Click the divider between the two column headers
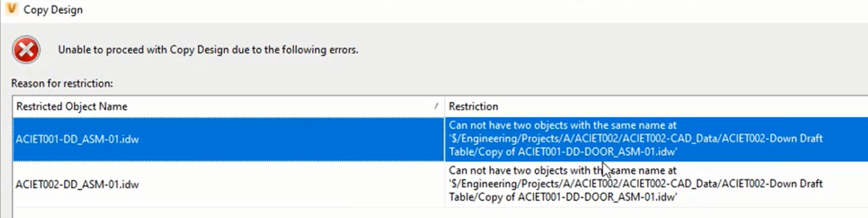Screen dimensions: 868x218 coord(445,106)
